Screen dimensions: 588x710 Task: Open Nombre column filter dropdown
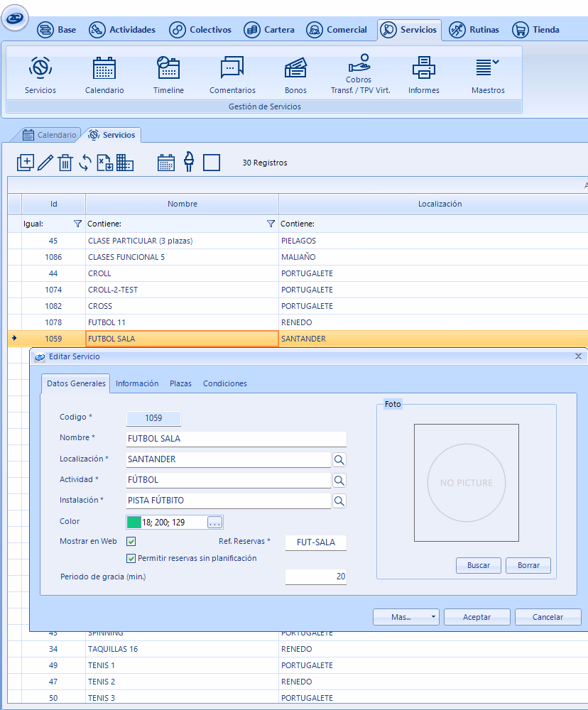(271, 224)
